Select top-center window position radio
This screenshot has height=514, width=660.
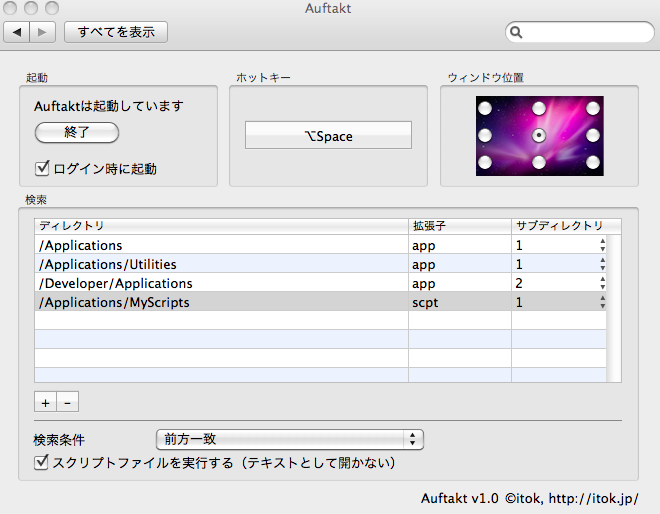pos(539,109)
